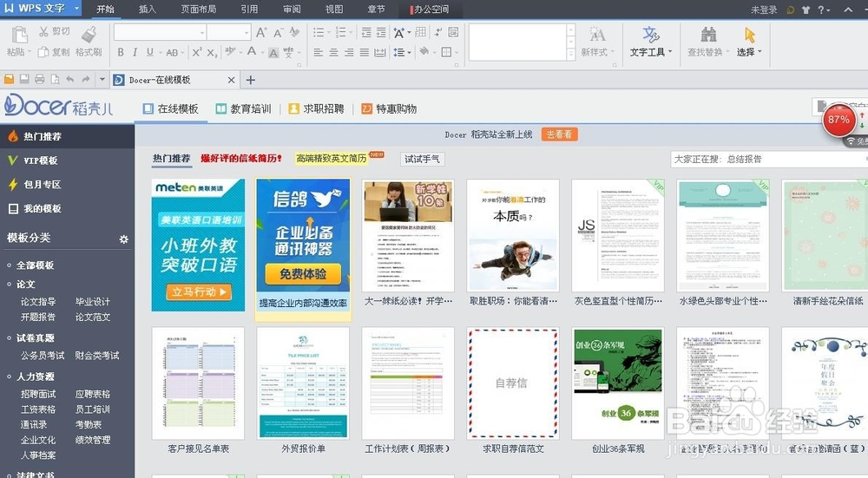Open the paragraph shading fill bucket
868x478 pixels.
pos(424,52)
